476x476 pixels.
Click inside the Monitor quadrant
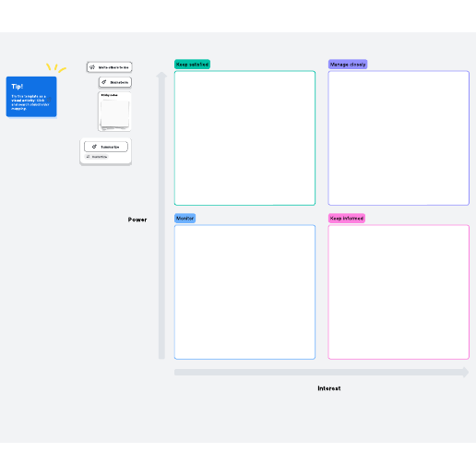[x=244, y=292]
